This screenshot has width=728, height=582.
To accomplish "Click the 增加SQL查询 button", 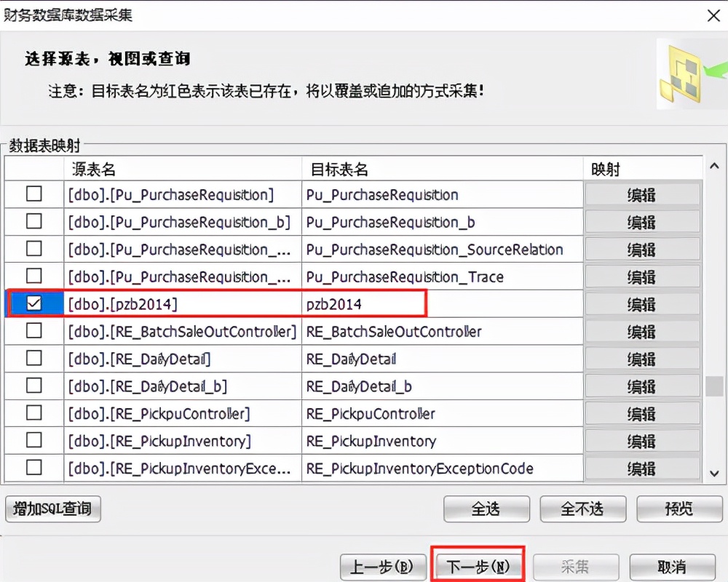I will 52,509.
